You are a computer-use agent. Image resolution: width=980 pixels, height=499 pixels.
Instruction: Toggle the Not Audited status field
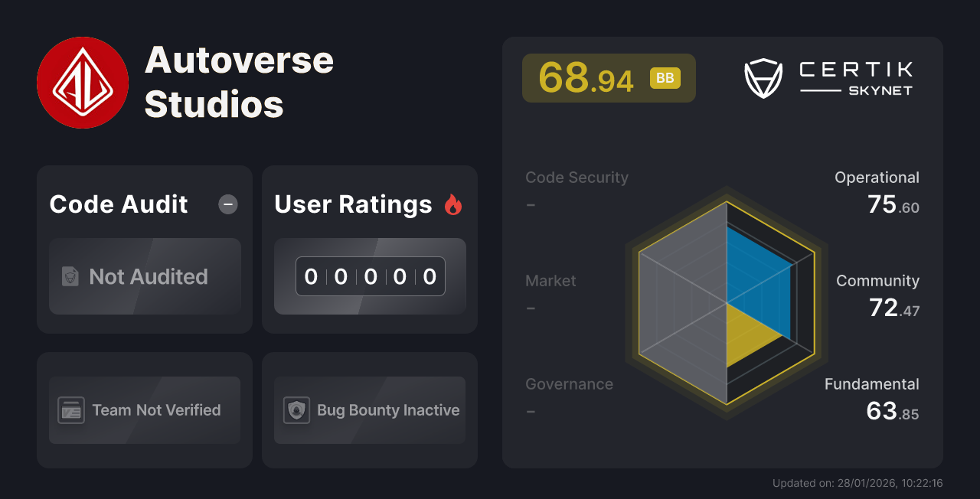(145, 277)
